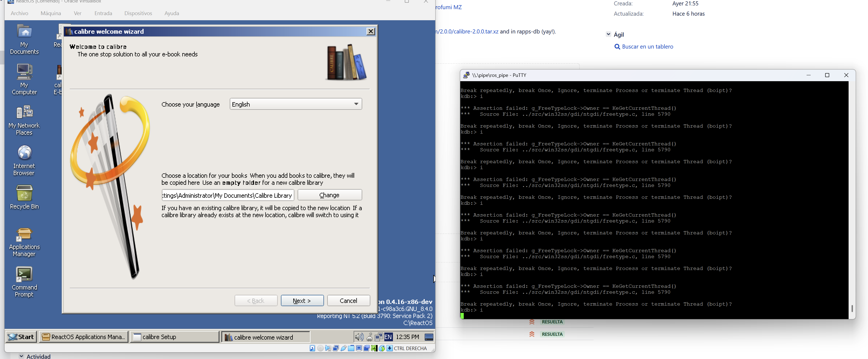
Task: Click the Next button in wizard
Action: click(302, 300)
